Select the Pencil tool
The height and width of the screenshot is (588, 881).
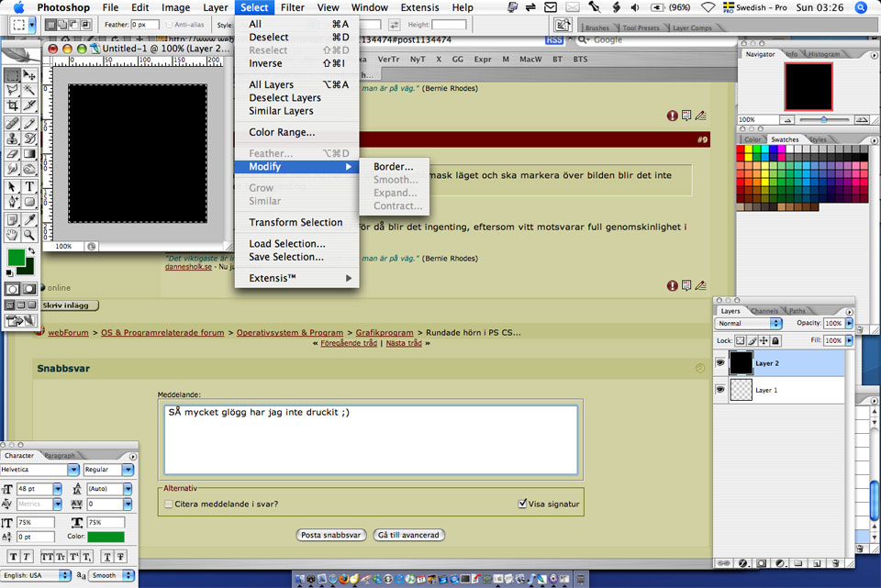click(x=29, y=124)
